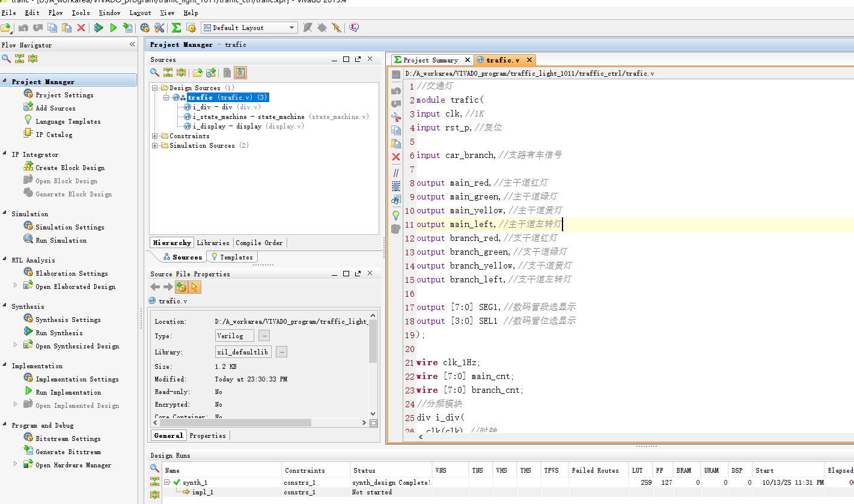Click the red Delete X in main toolbar

click(81, 28)
